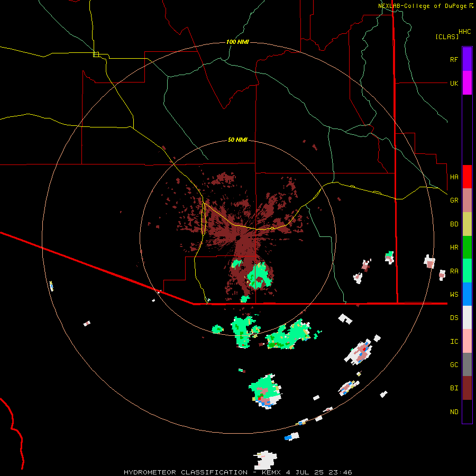476x476 pixels.
Task: Click the 4 JUL 25 date text
Action: [306, 472]
